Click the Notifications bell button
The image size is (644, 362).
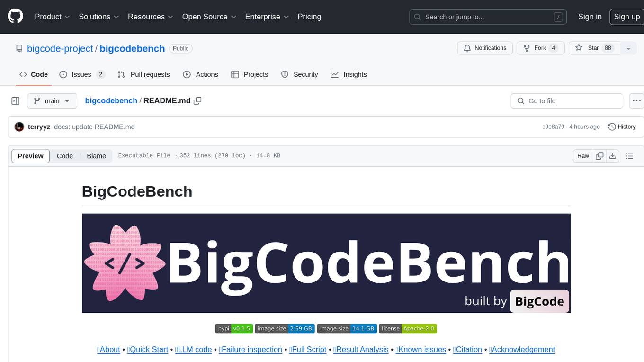pos(485,48)
